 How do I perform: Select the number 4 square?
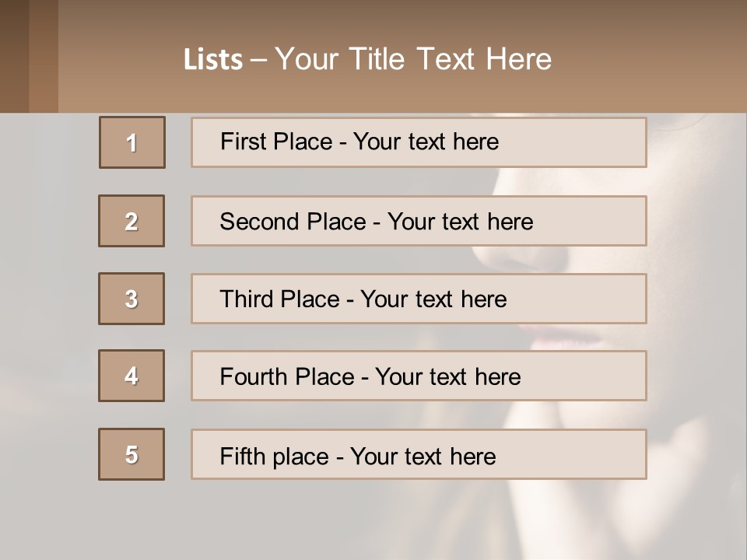point(132,376)
